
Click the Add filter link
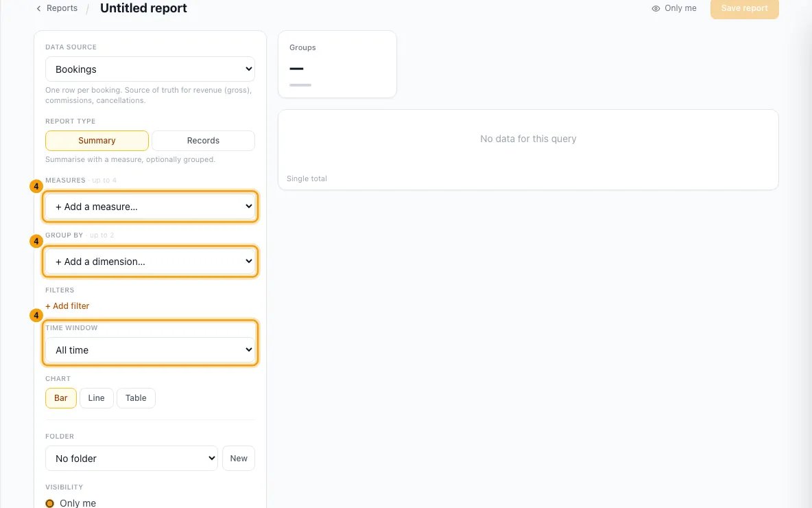(x=67, y=306)
